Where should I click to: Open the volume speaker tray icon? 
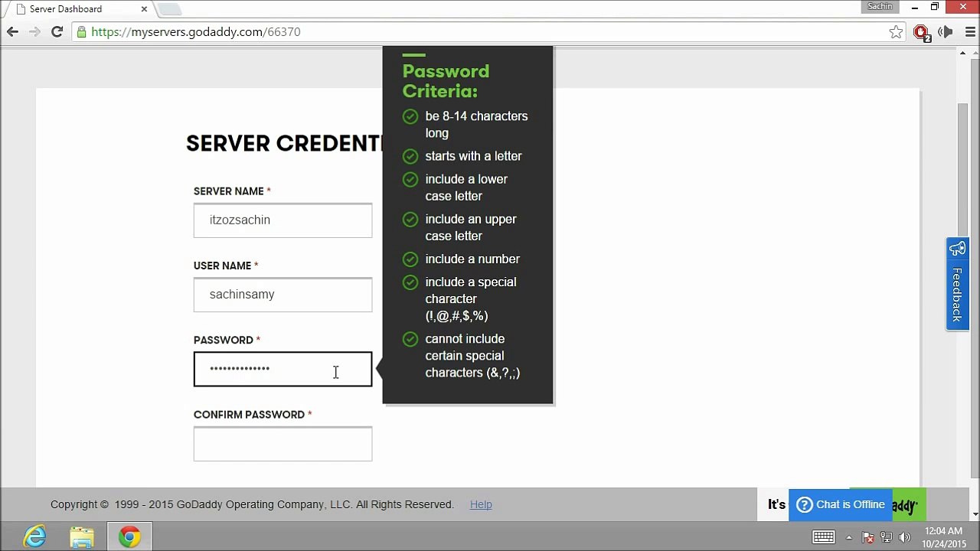tap(905, 537)
